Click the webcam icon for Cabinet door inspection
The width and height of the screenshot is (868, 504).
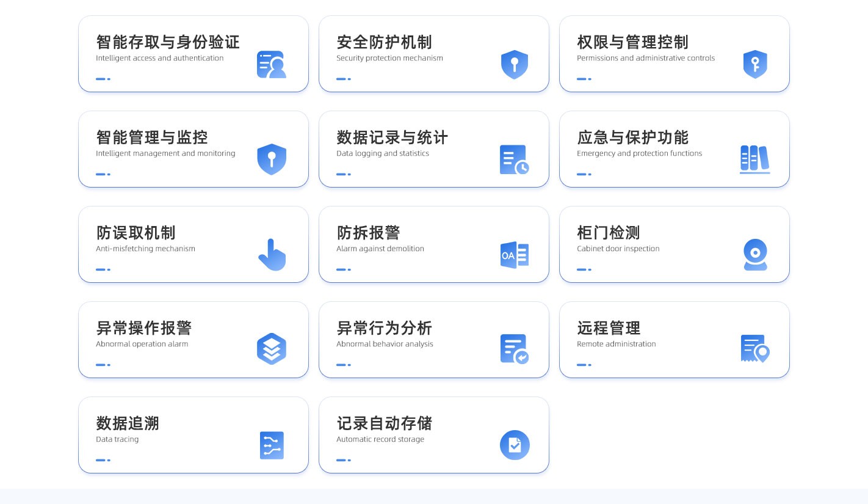[755, 255]
